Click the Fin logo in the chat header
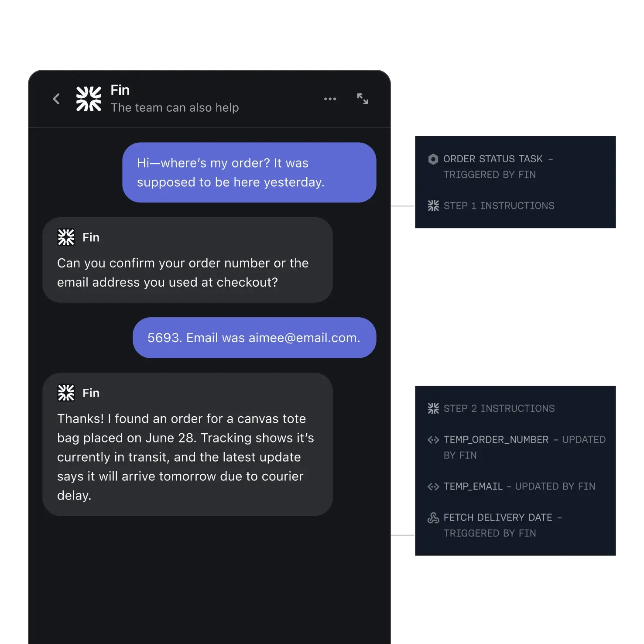 pyautogui.click(x=89, y=99)
